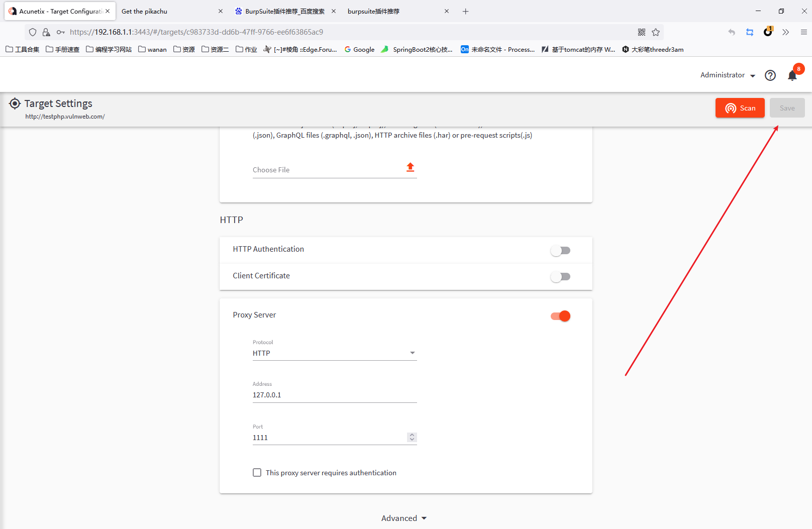The width and height of the screenshot is (812, 529).
Task: Click the Save button
Action: coord(787,108)
